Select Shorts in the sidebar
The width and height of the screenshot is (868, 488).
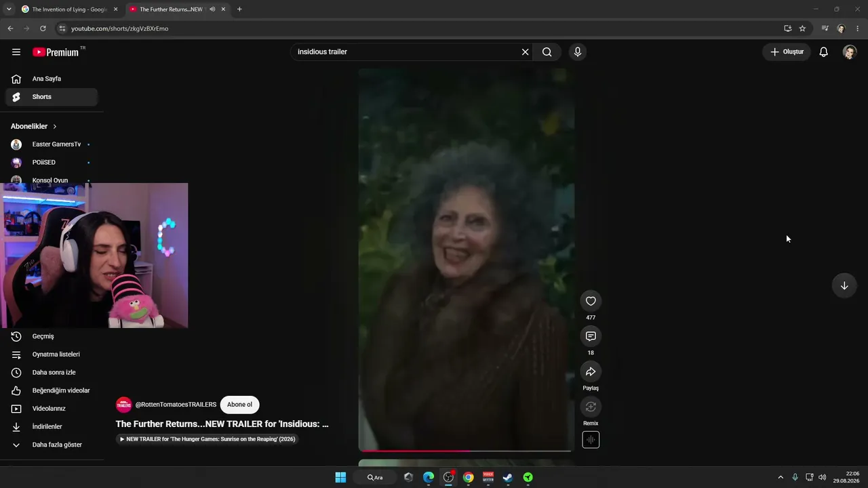53,97
